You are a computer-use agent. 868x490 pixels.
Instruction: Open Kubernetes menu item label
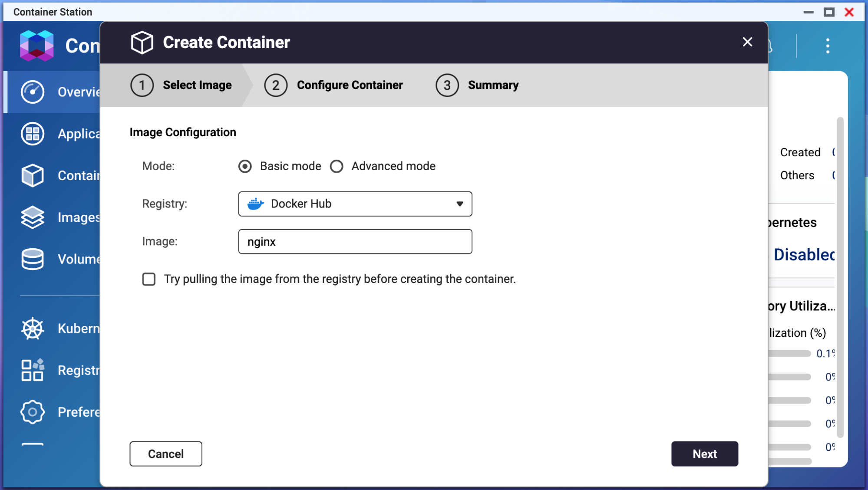coord(79,329)
